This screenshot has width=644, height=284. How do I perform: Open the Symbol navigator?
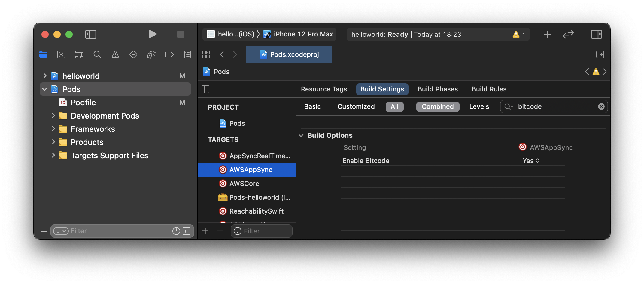tap(79, 54)
